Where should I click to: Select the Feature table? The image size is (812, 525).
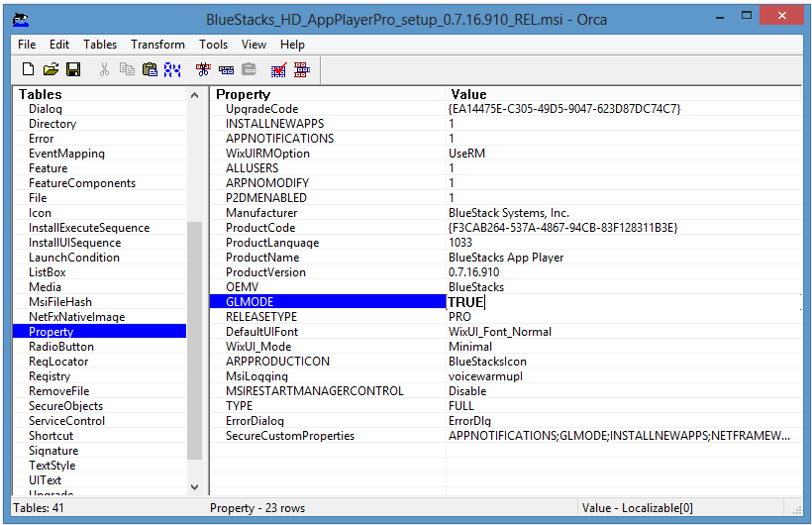point(49,168)
